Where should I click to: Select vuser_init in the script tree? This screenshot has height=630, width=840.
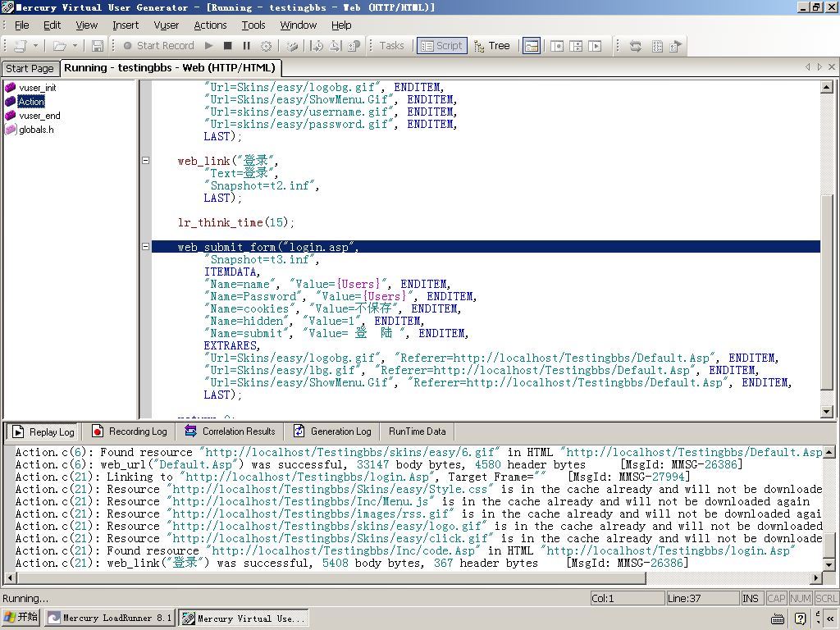[x=38, y=88]
